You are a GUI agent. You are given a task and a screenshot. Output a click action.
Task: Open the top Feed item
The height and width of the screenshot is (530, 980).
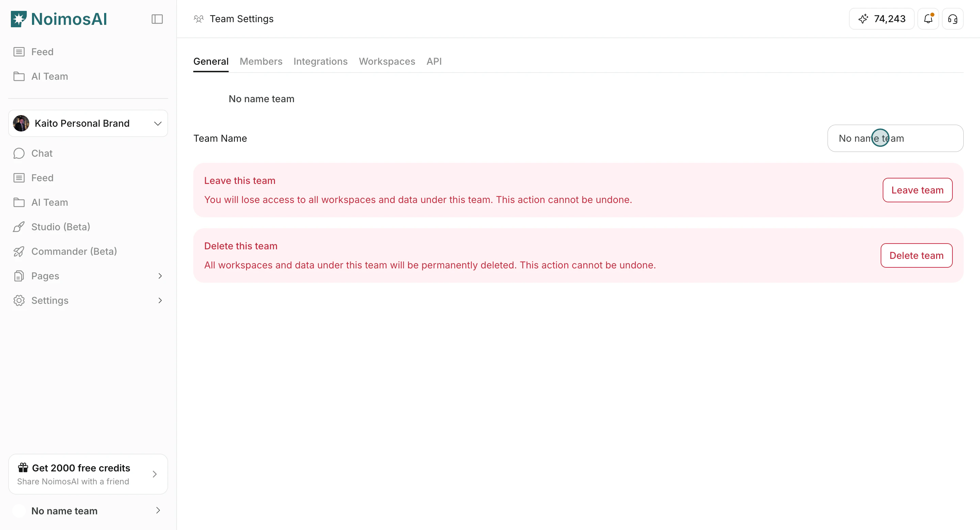coord(42,52)
